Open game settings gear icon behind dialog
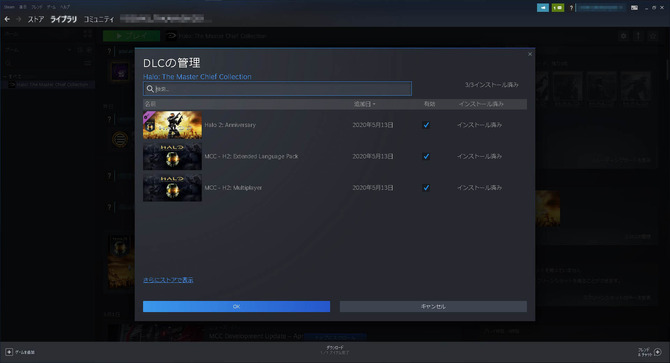Image resolution: width=670 pixels, height=363 pixels. 623,36
